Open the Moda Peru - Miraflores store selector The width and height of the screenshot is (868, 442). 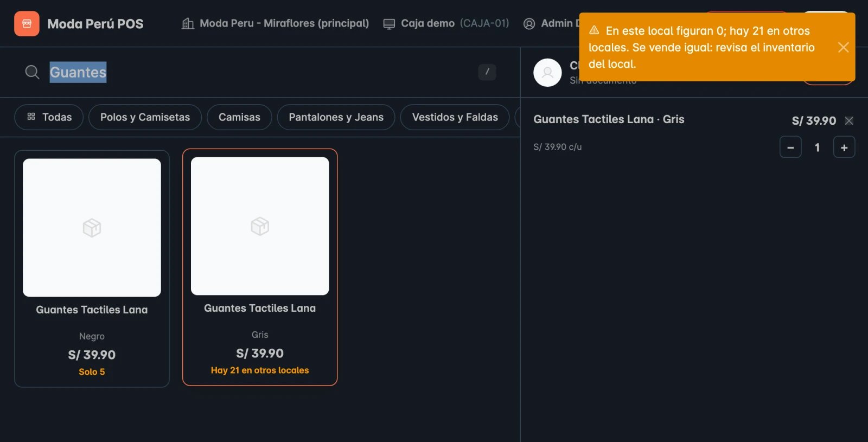coord(275,23)
